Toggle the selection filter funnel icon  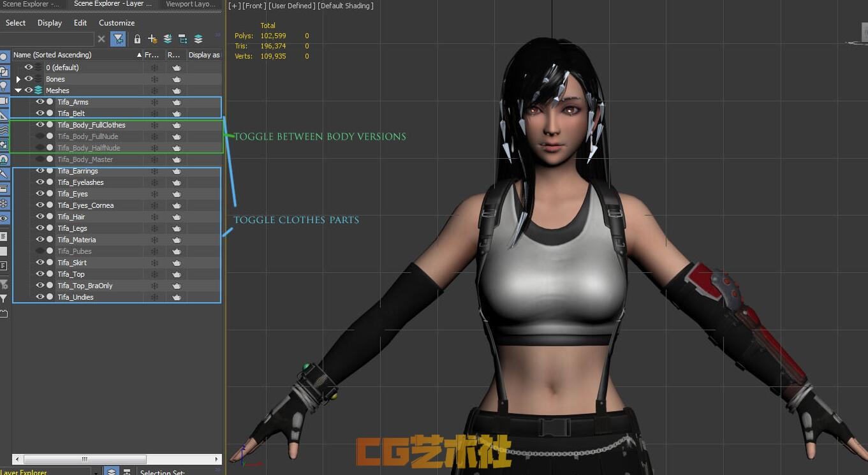[118, 39]
